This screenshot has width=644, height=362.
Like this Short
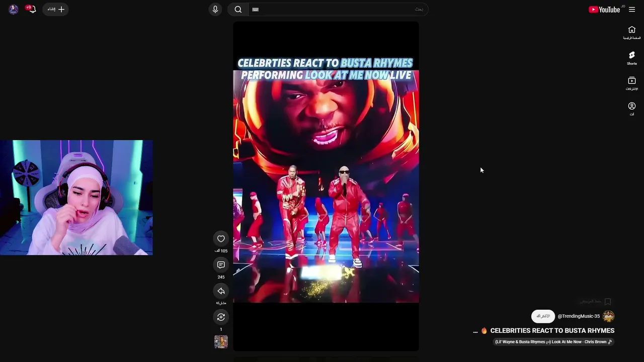click(221, 239)
